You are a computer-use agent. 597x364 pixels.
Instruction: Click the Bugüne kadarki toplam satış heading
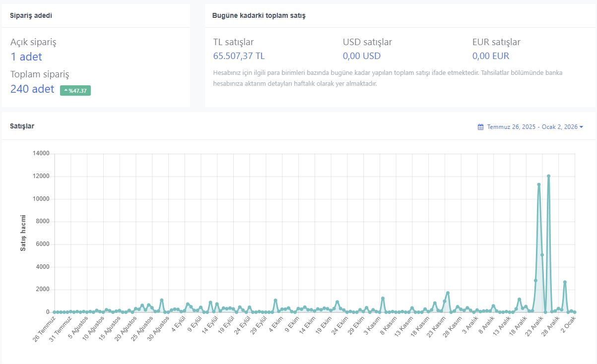pos(259,15)
